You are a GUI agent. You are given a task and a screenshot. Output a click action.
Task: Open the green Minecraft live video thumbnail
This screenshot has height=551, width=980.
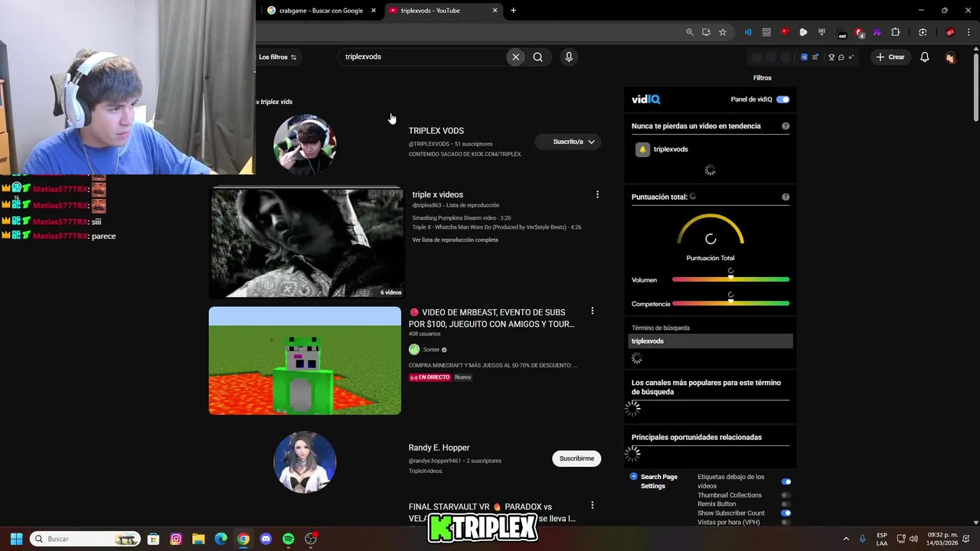pos(305,360)
